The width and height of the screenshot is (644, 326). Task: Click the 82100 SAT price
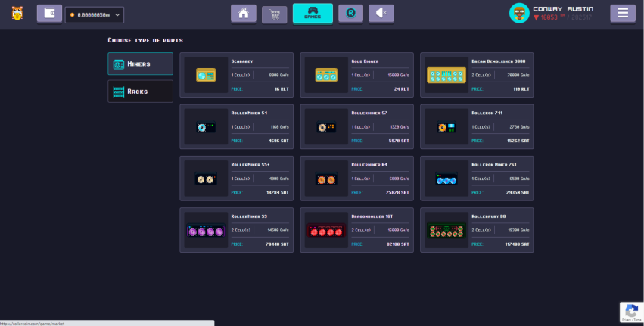coord(398,244)
